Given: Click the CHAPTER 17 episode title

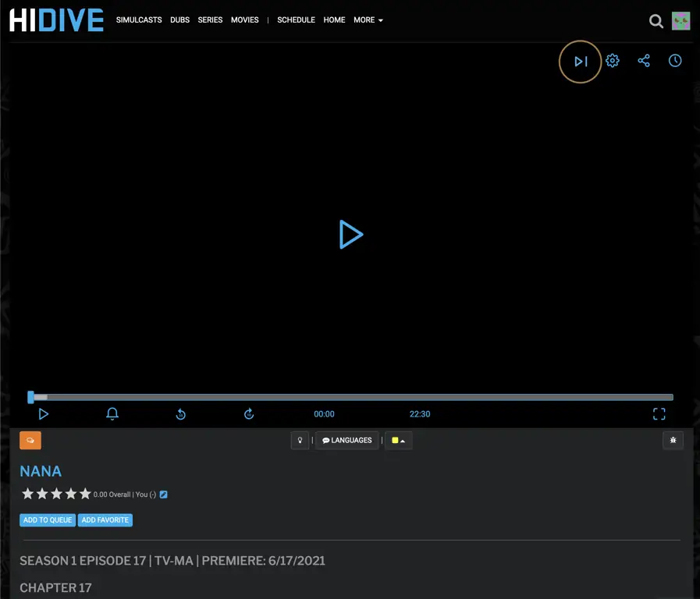Looking at the screenshot, I should click(x=56, y=588).
